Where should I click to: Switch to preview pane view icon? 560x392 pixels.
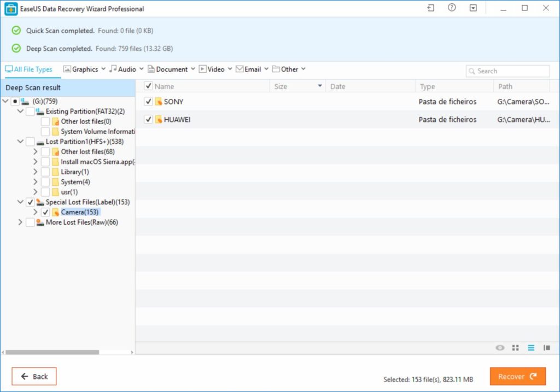[547, 348]
